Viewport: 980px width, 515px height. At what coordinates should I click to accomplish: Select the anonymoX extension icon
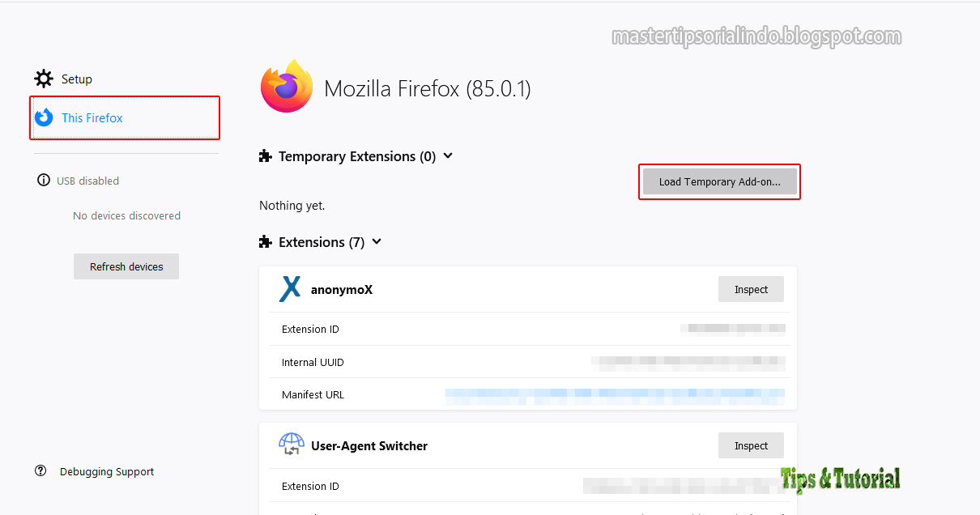[290, 289]
